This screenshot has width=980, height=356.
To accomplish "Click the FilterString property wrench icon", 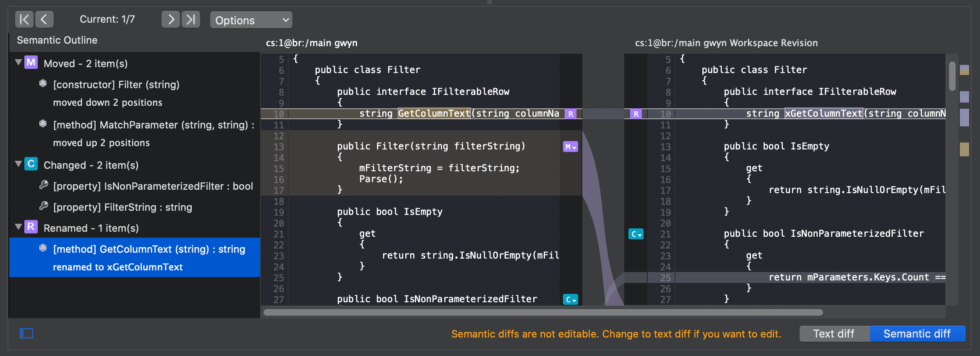I will click(43, 206).
